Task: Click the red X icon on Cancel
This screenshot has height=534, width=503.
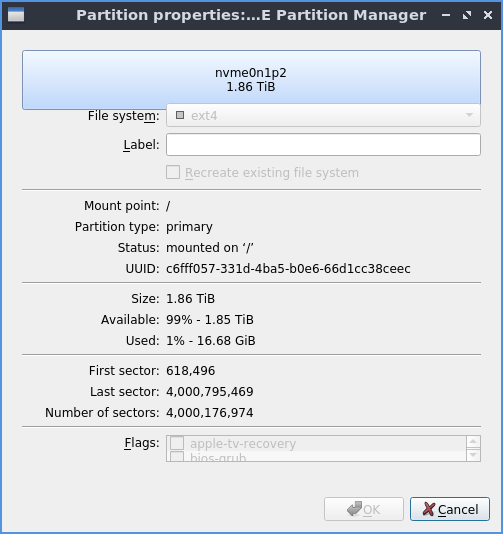Action: 428,509
